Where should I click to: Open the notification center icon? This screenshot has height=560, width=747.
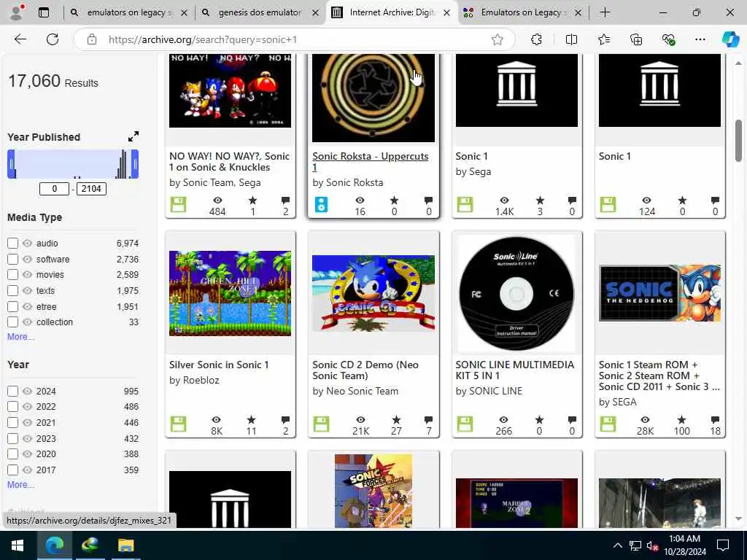(x=723, y=545)
